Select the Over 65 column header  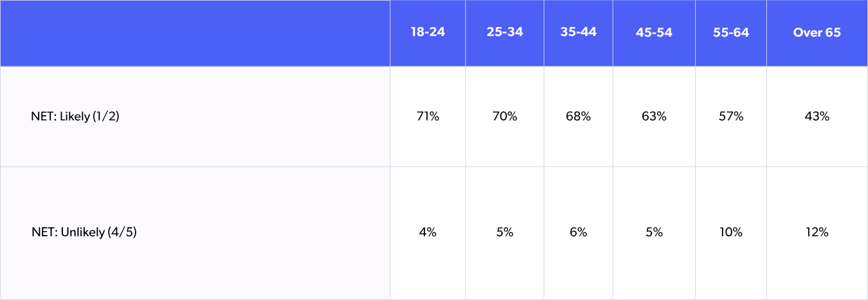[817, 33]
